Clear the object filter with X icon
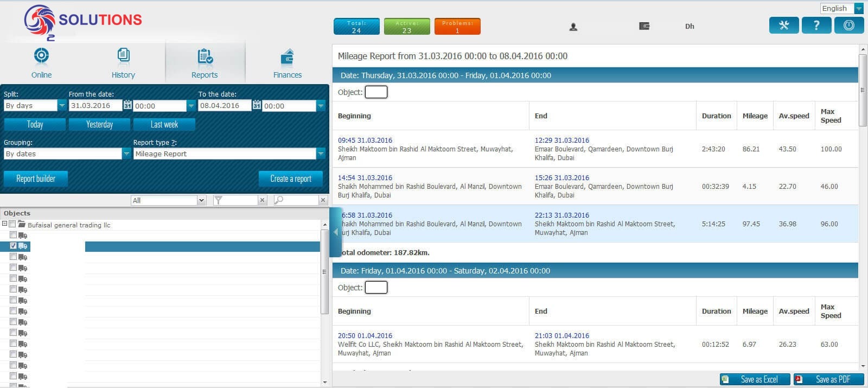The height and width of the screenshot is (388, 868). 262,200
